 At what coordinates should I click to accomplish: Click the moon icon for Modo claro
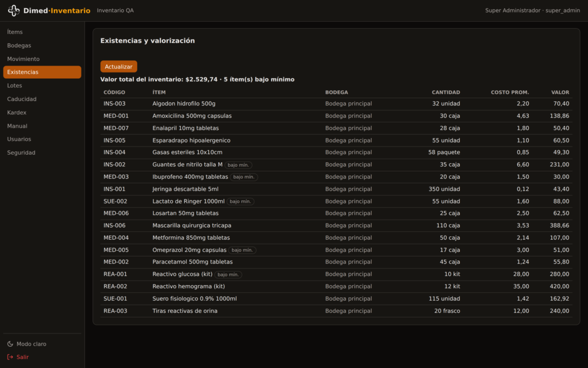[x=10, y=344]
